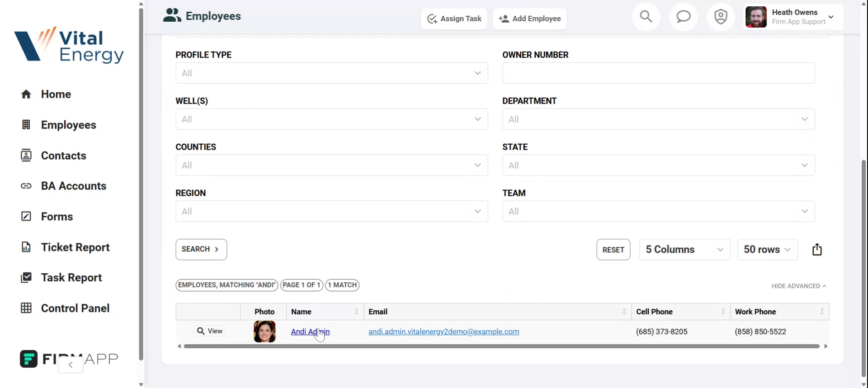Screen dimensions: 868x388
Task: Click the Assign Task button
Action: tap(454, 19)
